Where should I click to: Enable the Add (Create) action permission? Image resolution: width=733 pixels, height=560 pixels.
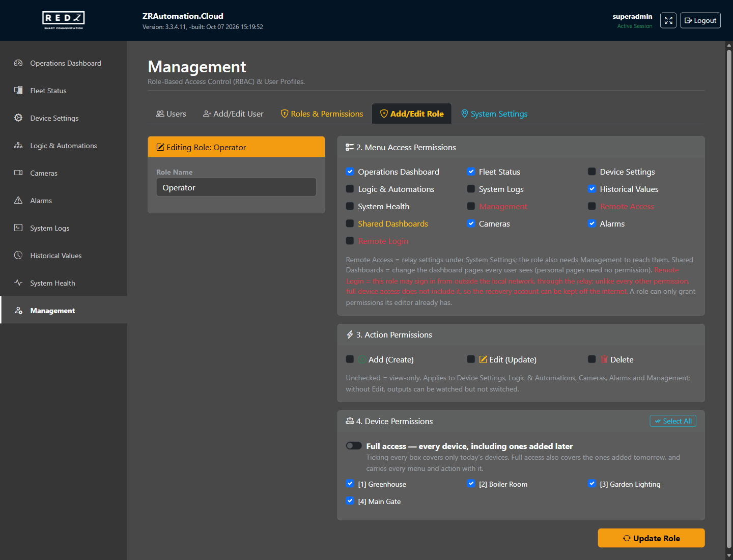pyautogui.click(x=350, y=359)
